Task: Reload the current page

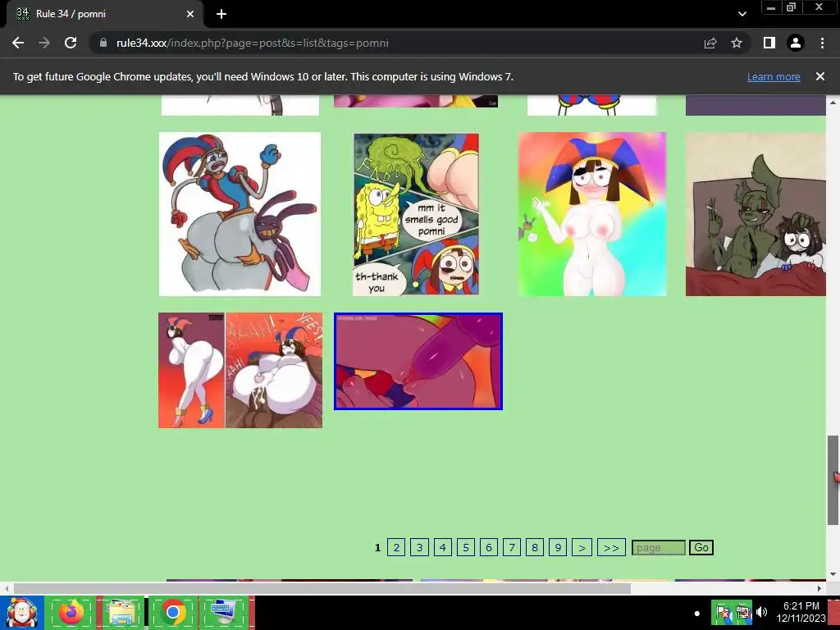Action: click(71, 43)
